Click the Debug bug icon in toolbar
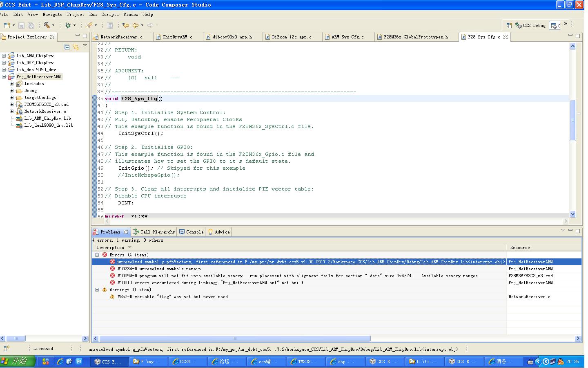Screen dimensions: 588x368 68,25
